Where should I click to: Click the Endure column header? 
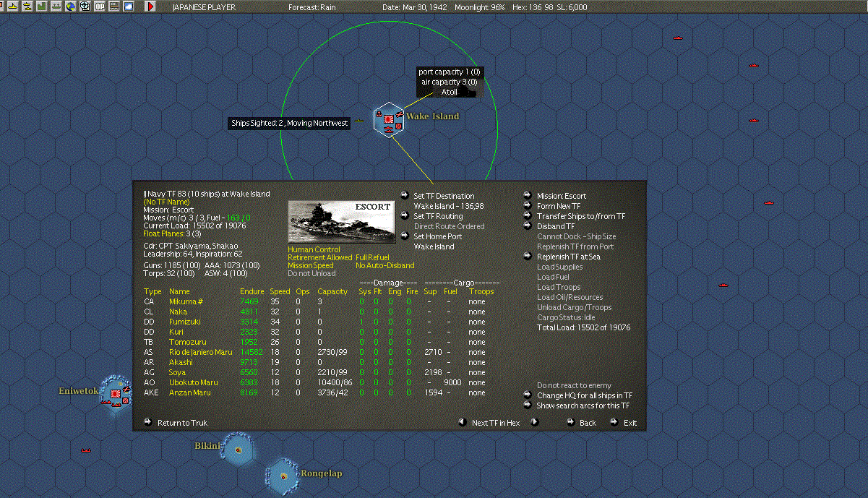tap(252, 291)
